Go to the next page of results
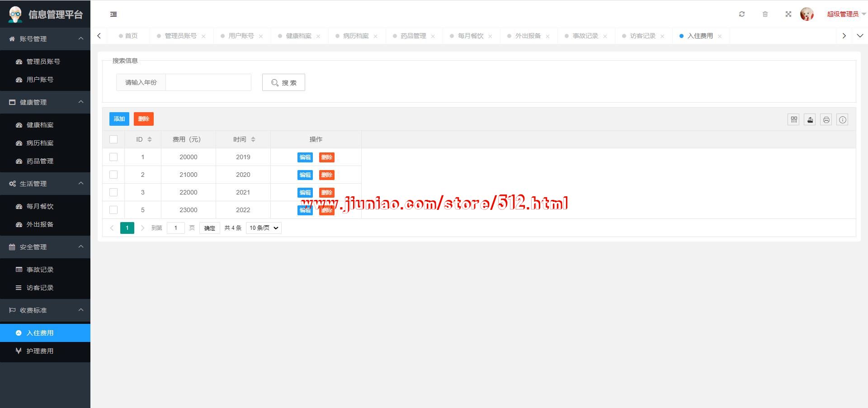The width and height of the screenshot is (868, 408). pyautogui.click(x=142, y=228)
